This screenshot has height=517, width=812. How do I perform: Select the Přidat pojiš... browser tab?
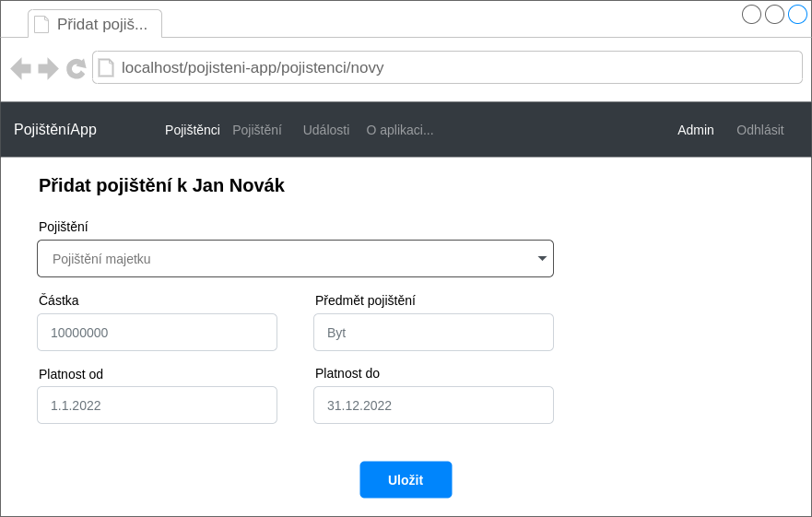[x=95, y=24]
